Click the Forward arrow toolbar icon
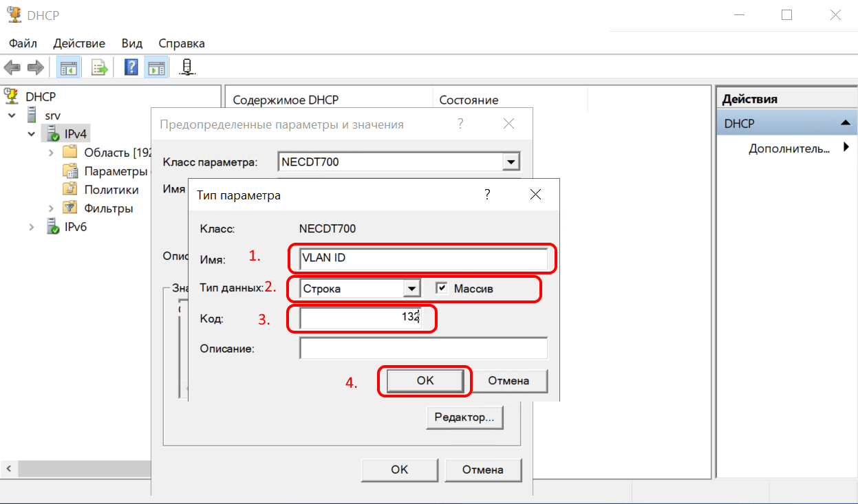The height and width of the screenshot is (504, 858). click(35, 67)
